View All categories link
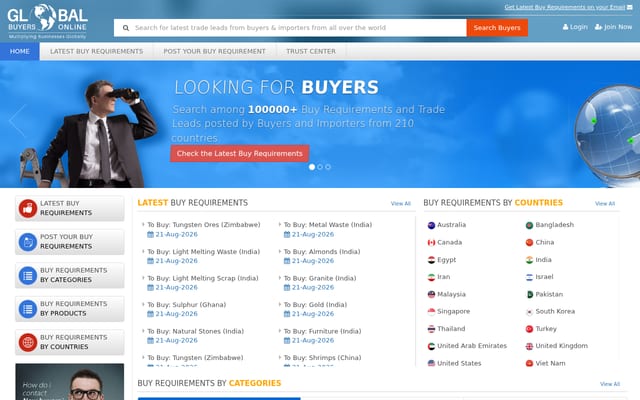This screenshot has width=640, height=400. coord(610,384)
